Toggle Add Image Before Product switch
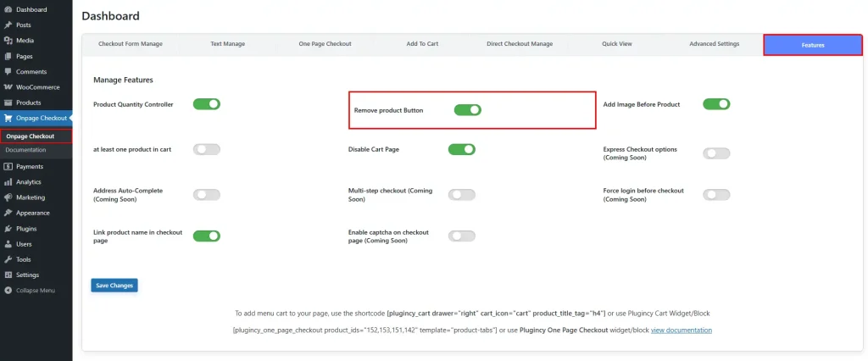 pyautogui.click(x=716, y=104)
